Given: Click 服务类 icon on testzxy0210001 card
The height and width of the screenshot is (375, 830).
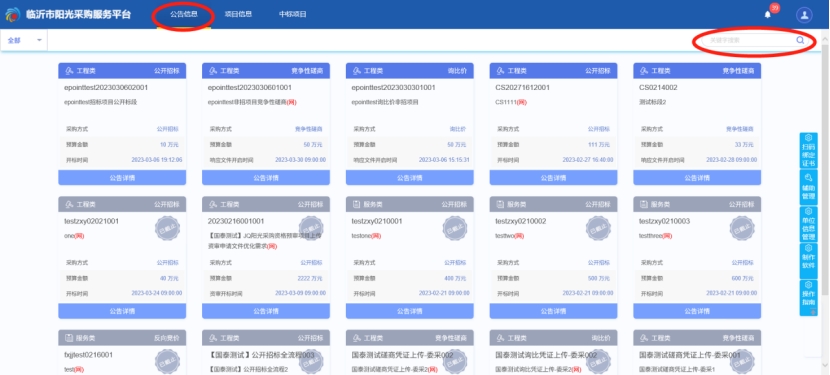Looking at the screenshot, I should [x=357, y=204].
